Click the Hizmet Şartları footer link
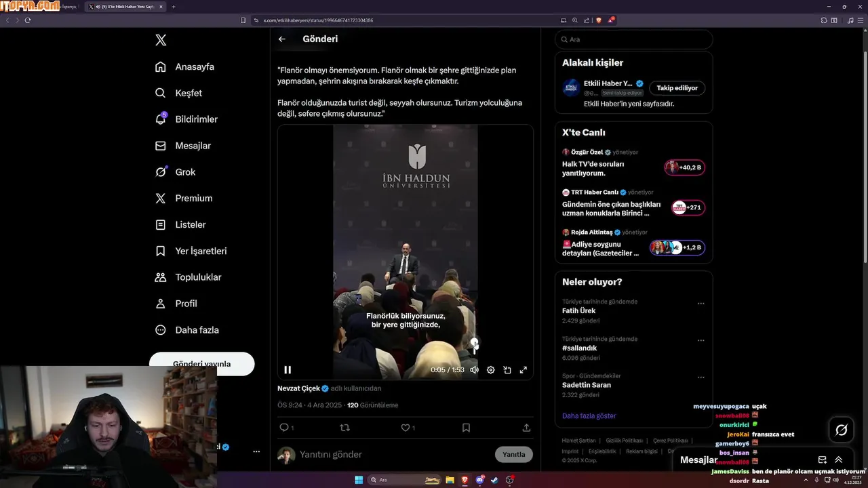Viewport: 868px width, 488px height. (x=578, y=441)
